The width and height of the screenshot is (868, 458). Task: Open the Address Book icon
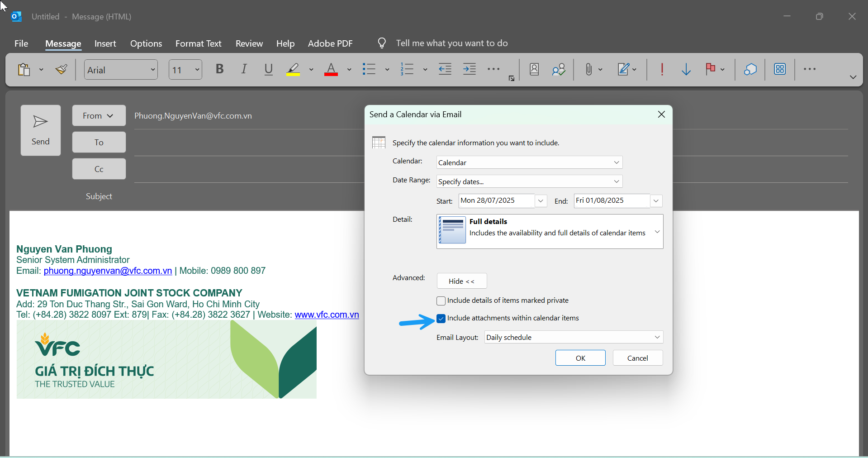click(x=534, y=69)
